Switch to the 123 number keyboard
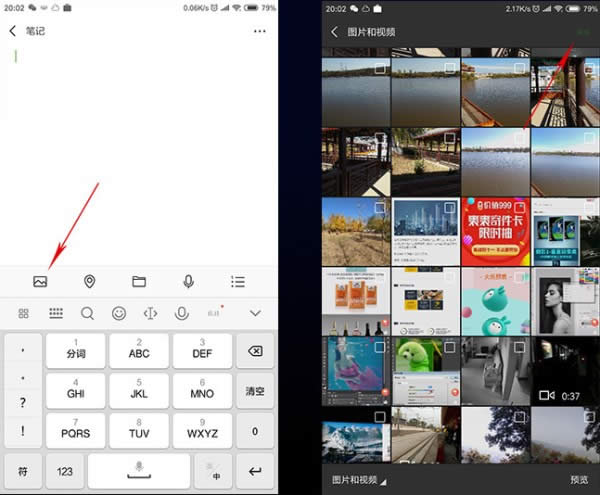Image resolution: width=600 pixels, height=495 pixels. (65, 471)
